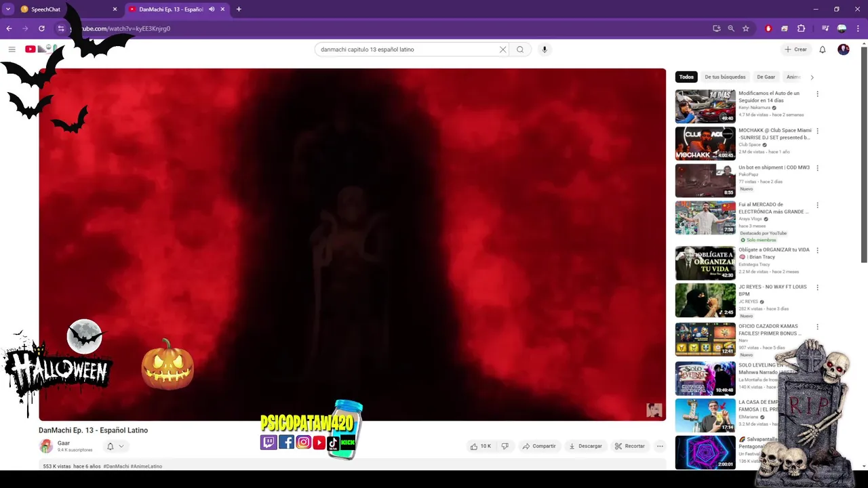Screen dimensions: 868x488
Task: Open options menu for JC REYES video
Action: [817, 287]
